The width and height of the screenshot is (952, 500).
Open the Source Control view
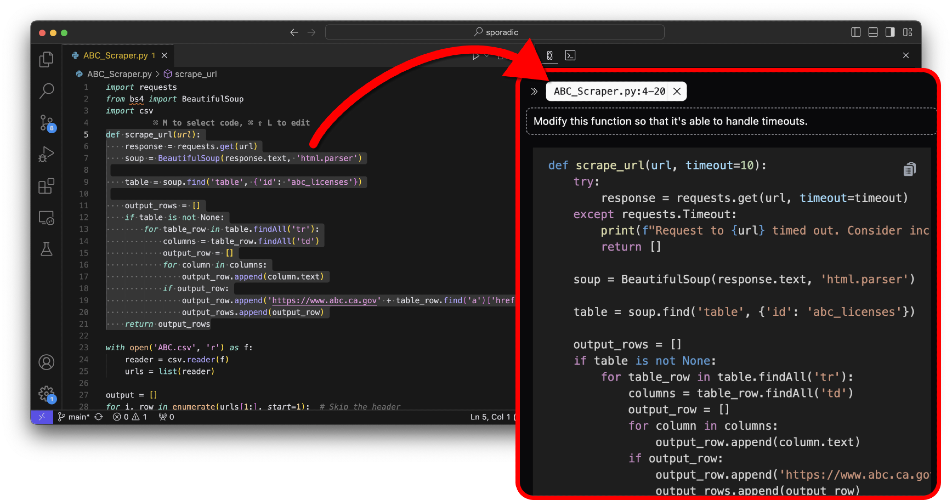47,123
